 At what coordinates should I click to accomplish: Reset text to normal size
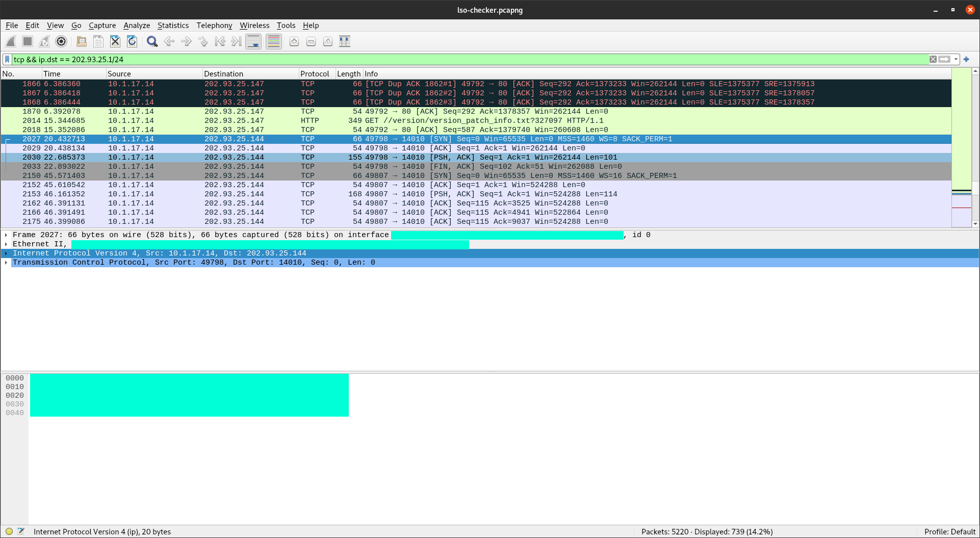328,42
